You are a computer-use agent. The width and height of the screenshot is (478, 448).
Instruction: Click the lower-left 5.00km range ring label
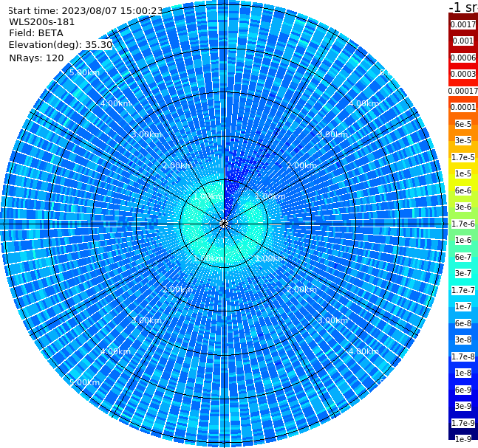(84, 382)
